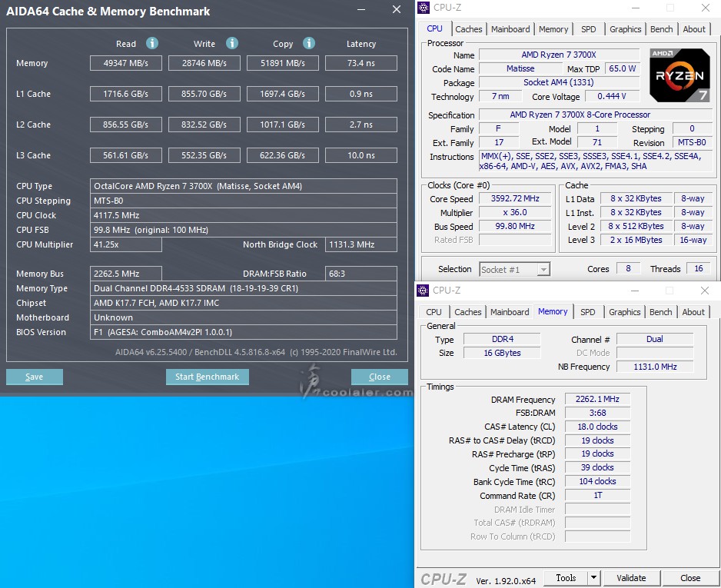Click the info icon beside Write column
Viewport: 721px width, 588px height.
pyautogui.click(x=232, y=43)
